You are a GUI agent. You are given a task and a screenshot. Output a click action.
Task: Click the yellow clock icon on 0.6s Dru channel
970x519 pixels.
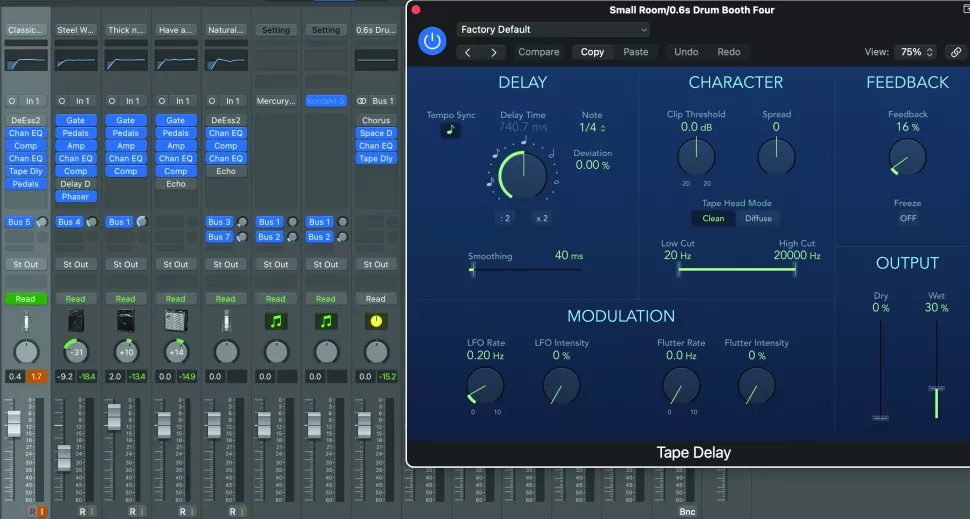[x=376, y=321]
